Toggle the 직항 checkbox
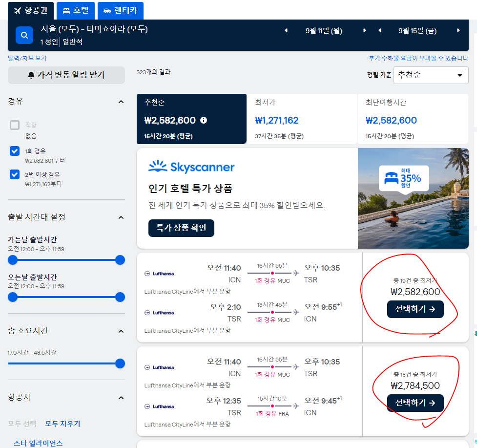 click(15, 125)
